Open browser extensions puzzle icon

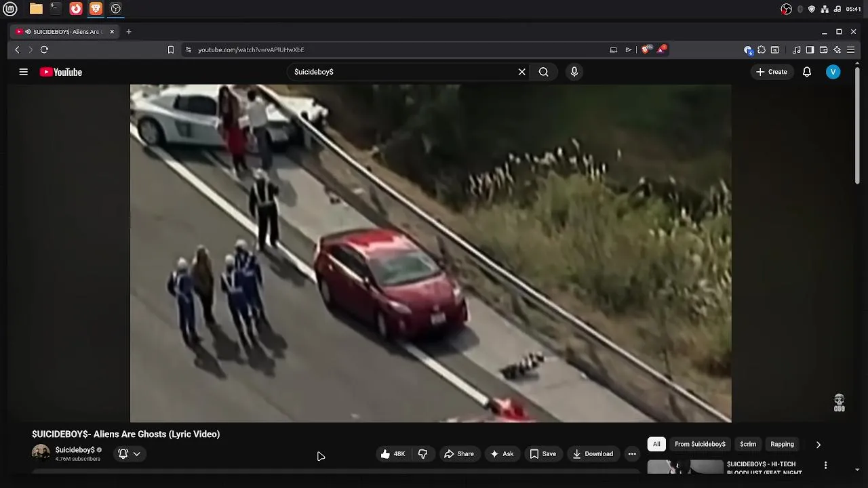(762, 49)
